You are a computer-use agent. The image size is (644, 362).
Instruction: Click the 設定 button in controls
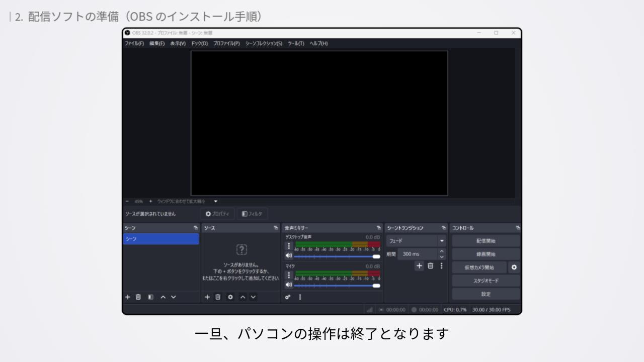tap(486, 294)
